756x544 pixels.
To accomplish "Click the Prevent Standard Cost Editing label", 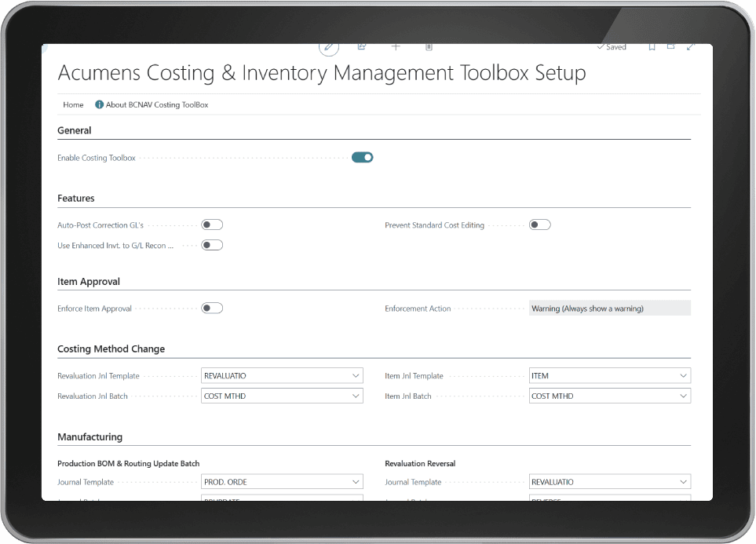I will coord(434,225).
